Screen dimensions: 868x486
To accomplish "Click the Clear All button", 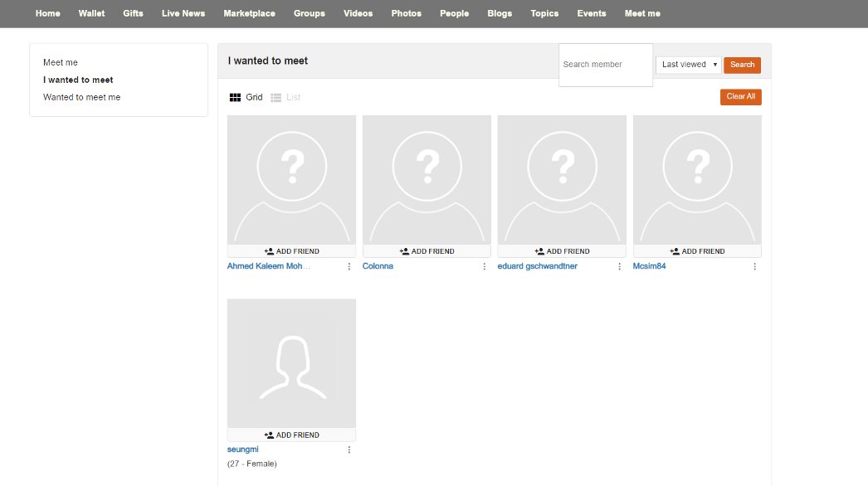I will coord(741,97).
